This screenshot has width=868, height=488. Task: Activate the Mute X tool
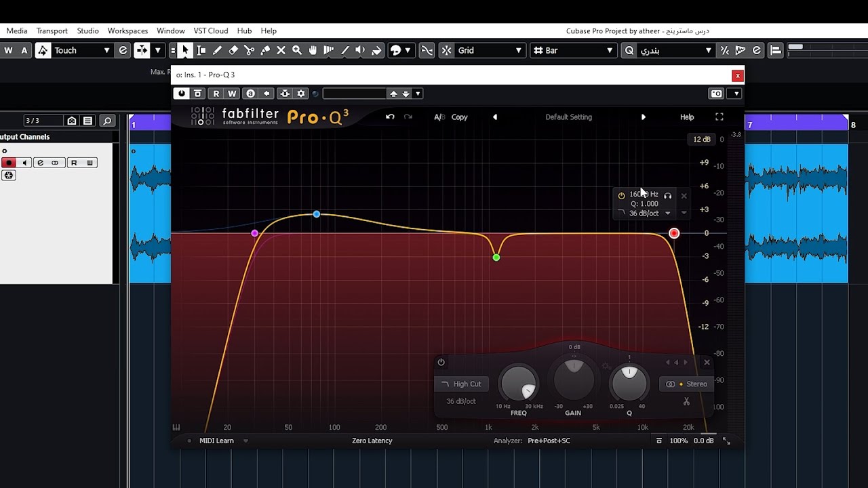[x=281, y=50]
